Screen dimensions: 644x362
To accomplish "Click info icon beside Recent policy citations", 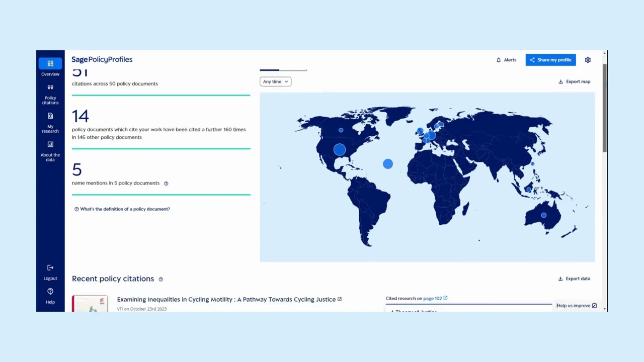I will [160, 279].
